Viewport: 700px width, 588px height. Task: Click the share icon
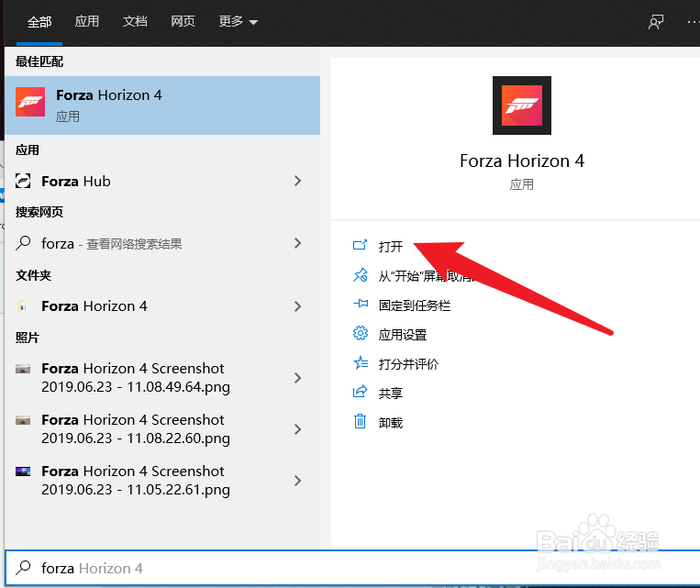(x=360, y=392)
